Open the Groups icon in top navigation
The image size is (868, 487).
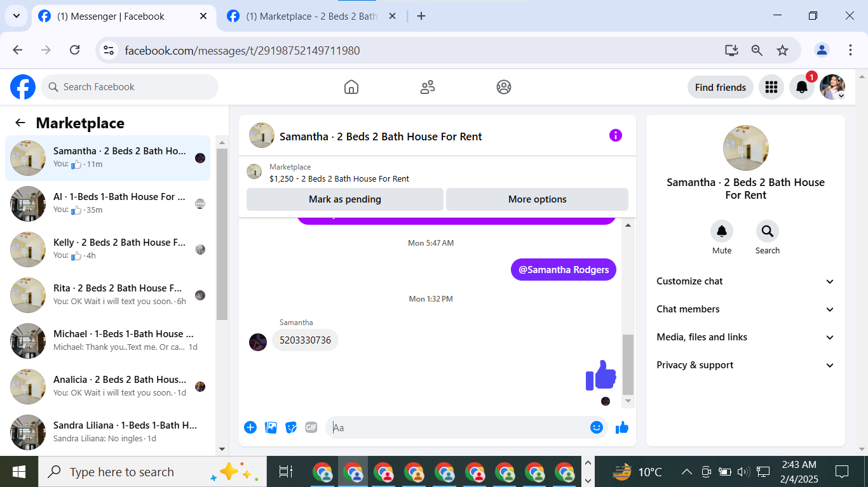[504, 87]
